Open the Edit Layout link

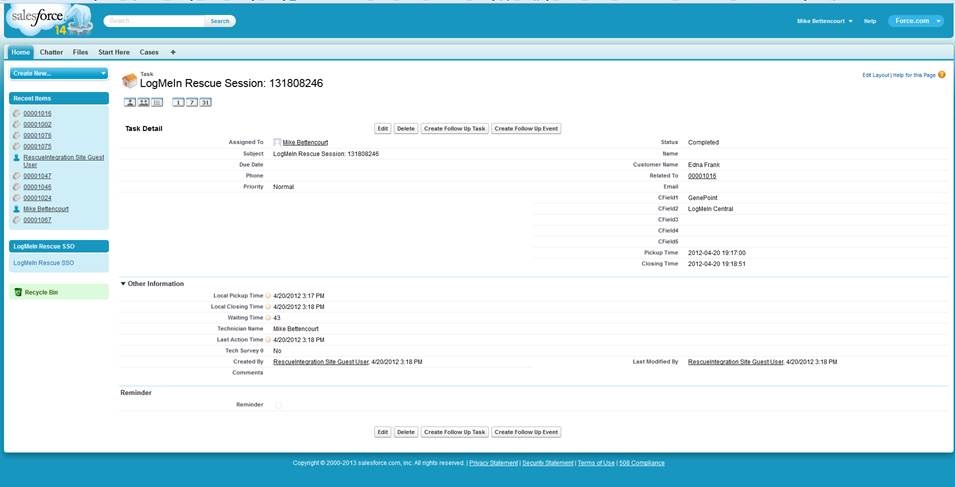(876, 75)
